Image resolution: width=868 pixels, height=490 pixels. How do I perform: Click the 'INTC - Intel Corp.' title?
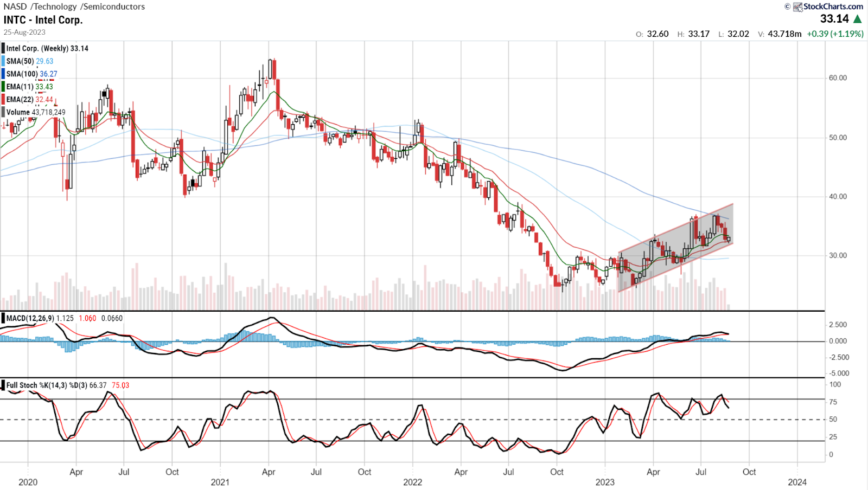pyautogui.click(x=43, y=20)
